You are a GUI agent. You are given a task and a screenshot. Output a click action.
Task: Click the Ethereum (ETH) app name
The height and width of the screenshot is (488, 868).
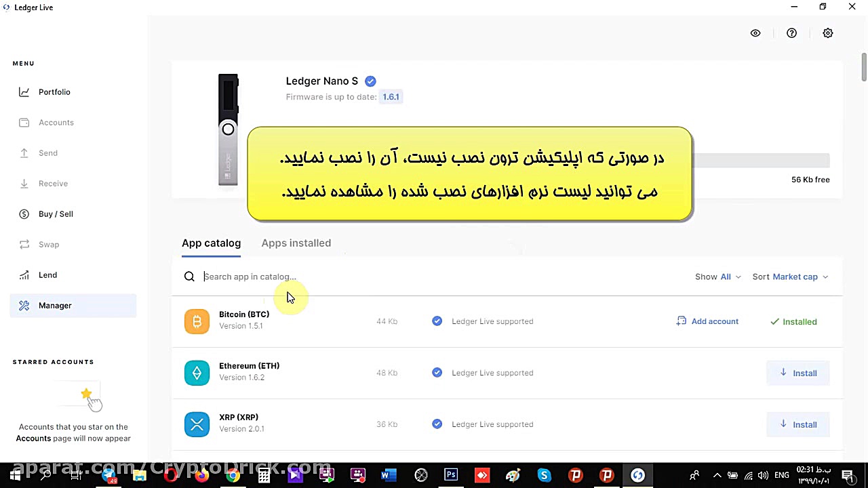coord(249,366)
